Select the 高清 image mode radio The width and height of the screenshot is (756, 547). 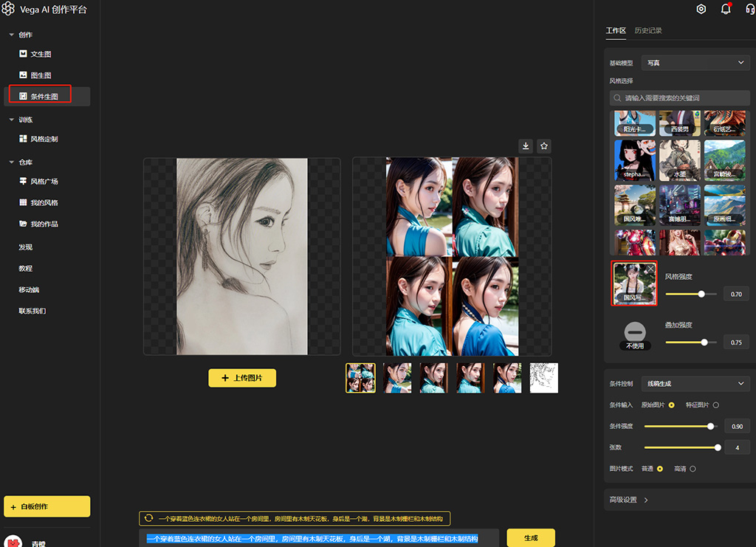click(693, 469)
